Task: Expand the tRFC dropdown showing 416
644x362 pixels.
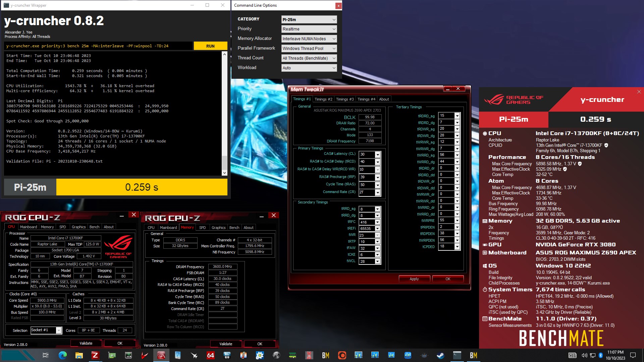Action: coord(378,222)
